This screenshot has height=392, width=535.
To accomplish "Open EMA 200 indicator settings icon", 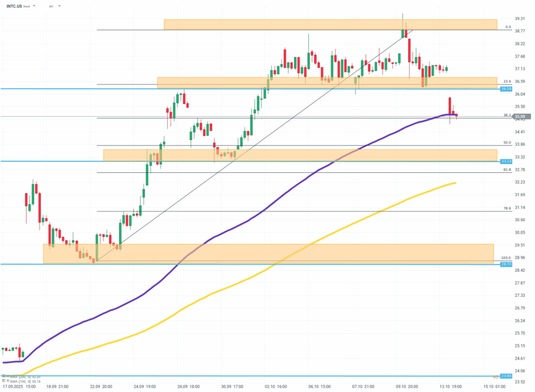I will click(4, 376).
